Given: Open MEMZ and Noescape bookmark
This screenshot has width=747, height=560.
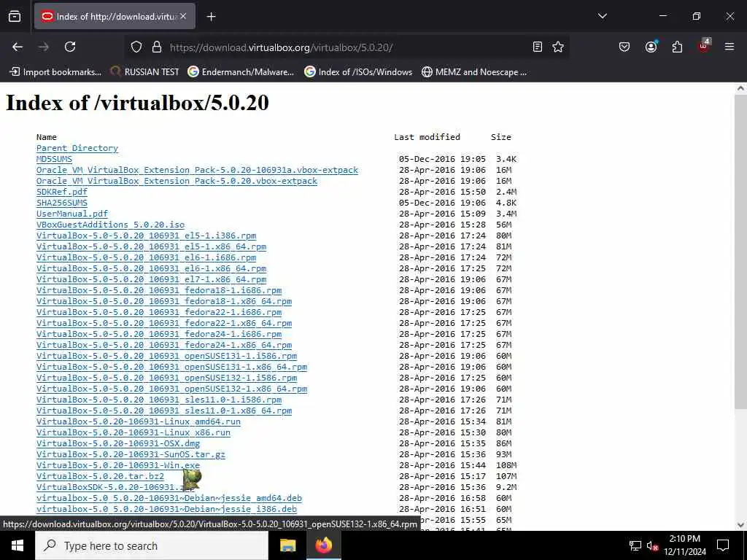Looking at the screenshot, I should [x=474, y=72].
